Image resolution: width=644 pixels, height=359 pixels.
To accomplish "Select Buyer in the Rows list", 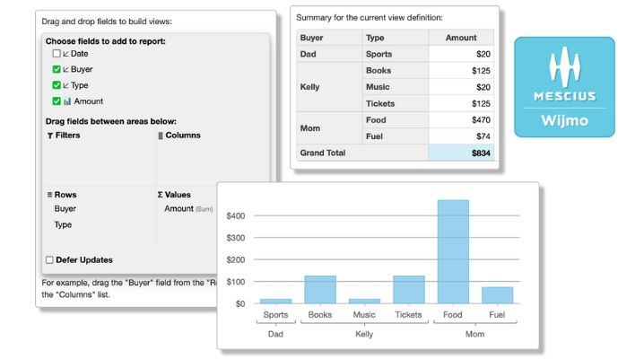I will [x=65, y=208].
